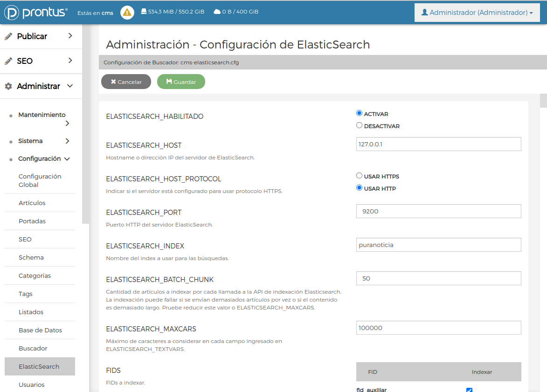Image resolution: width=547 pixels, height=392 pixels.
Task: Expand the Sistema submenu arrow
Action: pos(67,141)
